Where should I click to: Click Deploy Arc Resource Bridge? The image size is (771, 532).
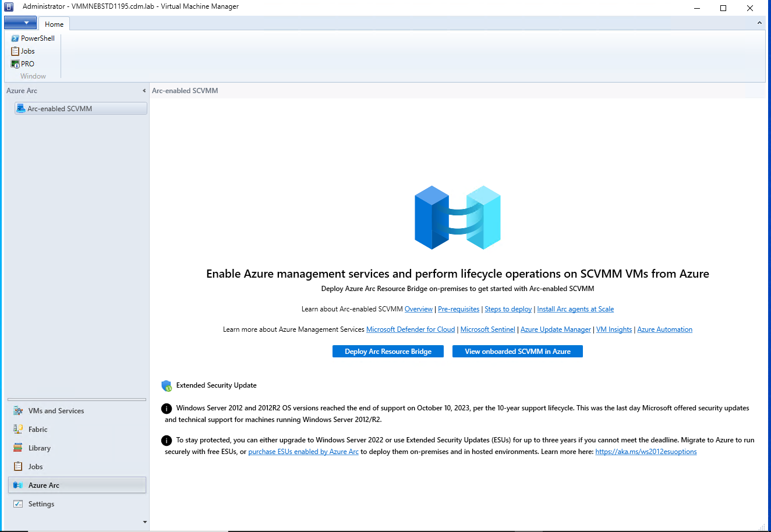coord(388,351)
